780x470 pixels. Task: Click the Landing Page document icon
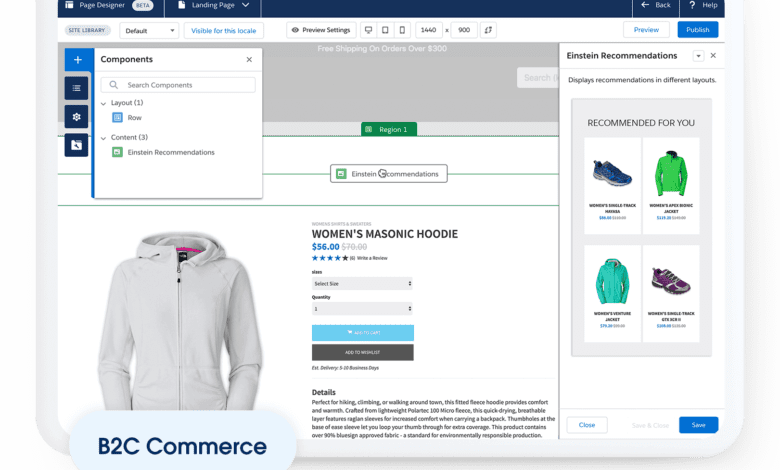coord(182,5)
